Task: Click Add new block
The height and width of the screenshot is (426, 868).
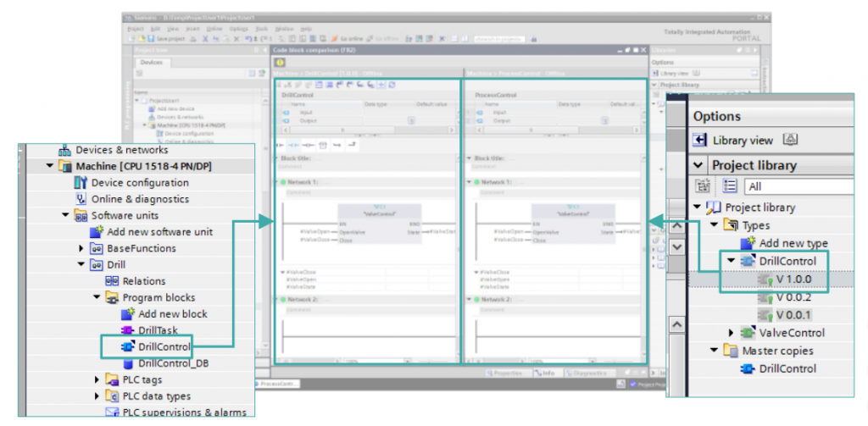Action: click(173, 314)
